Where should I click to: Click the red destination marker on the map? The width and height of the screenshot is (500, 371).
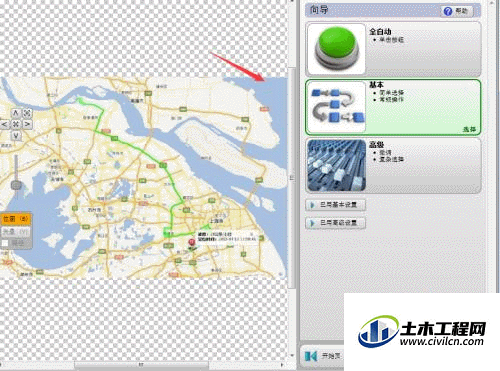tap(191, 243)
